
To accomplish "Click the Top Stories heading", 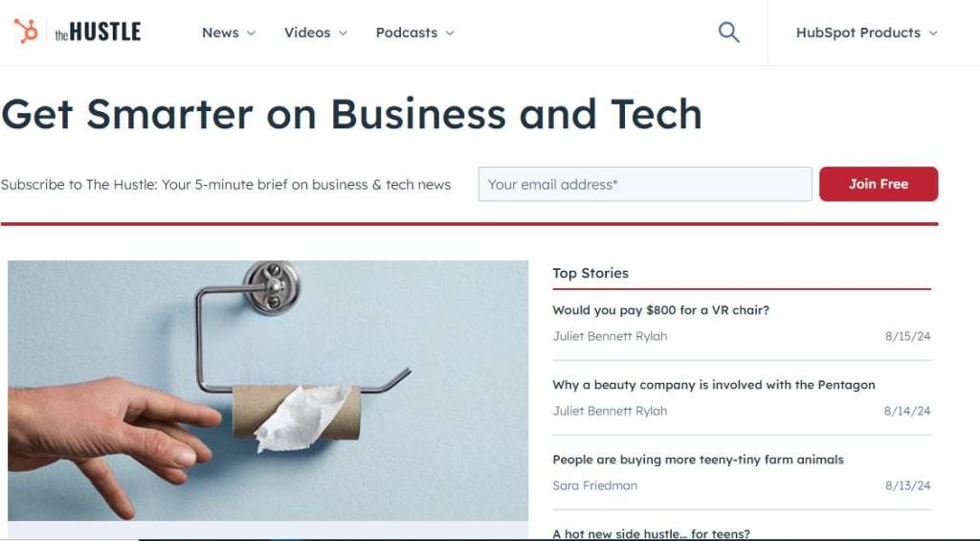I will [590, 273].
